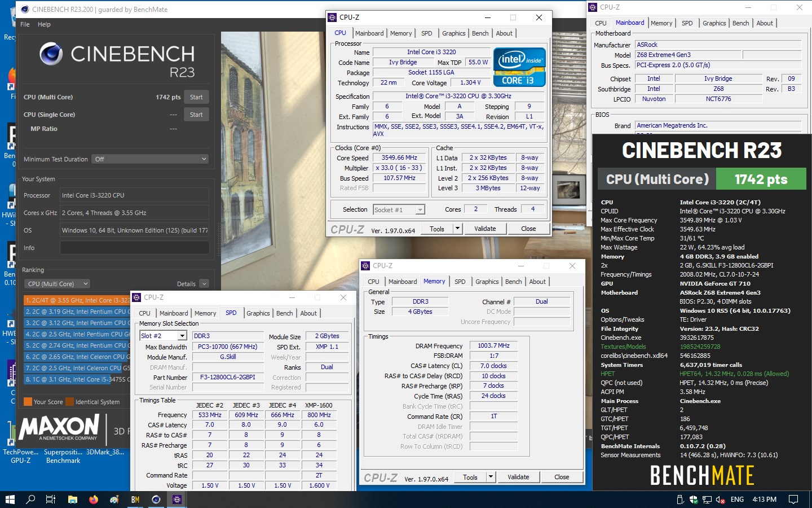The width and height of the screenshot is (812, 508).
Task: Switch to Mainboard tab in CPU window
Action: (369, 33)
